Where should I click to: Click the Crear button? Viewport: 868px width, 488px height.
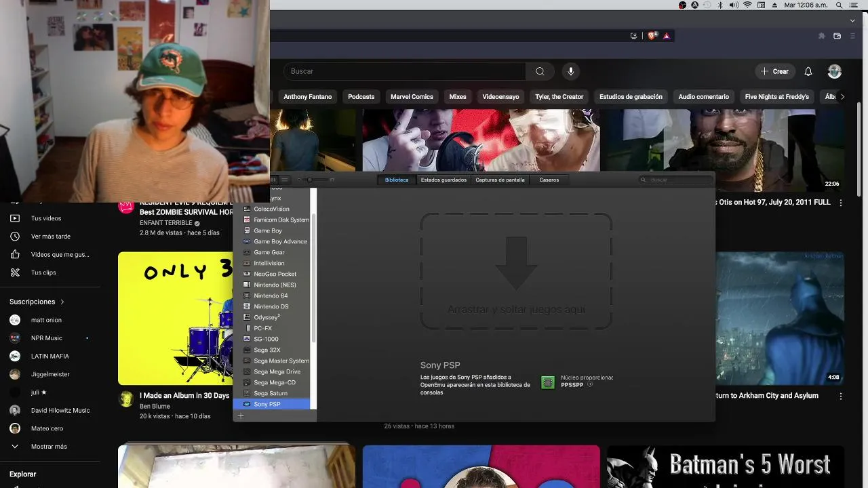point(775,71)
